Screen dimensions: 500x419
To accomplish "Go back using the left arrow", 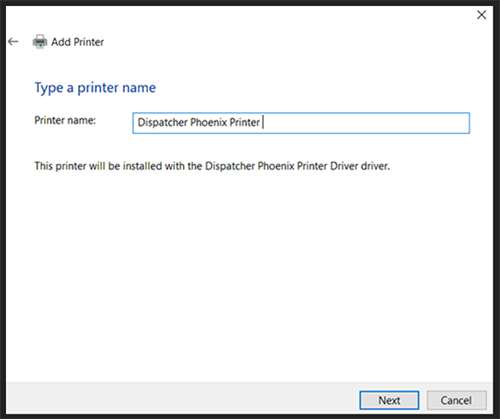I will tap(13, 42).
